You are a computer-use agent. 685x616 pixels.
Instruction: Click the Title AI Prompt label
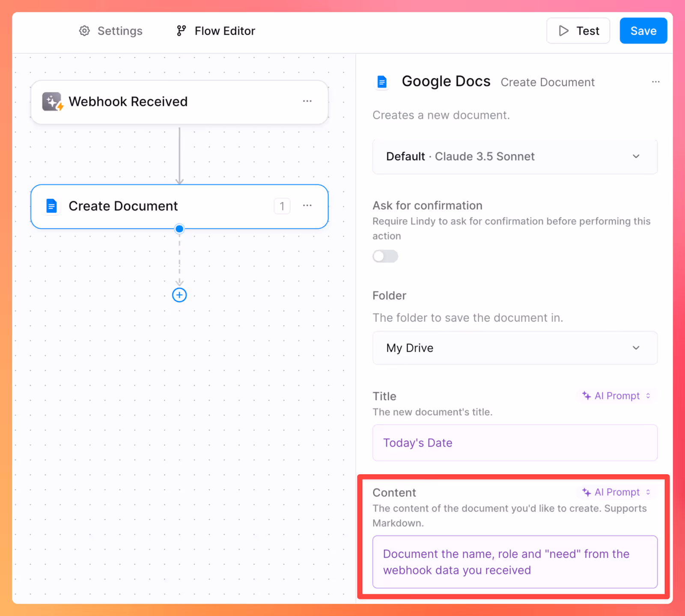(x=617, y=396)
